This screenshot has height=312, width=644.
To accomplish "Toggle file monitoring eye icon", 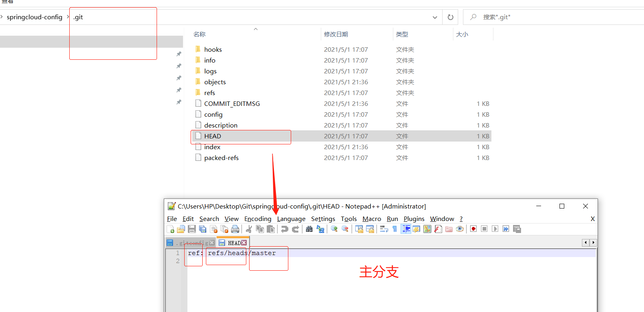I will click(x=460, y=229).
